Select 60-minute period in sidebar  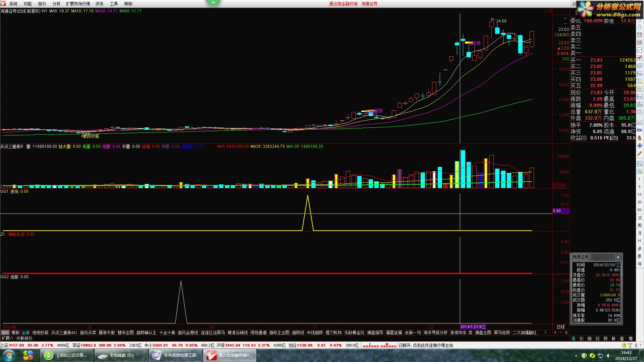[x=640, y=210]
